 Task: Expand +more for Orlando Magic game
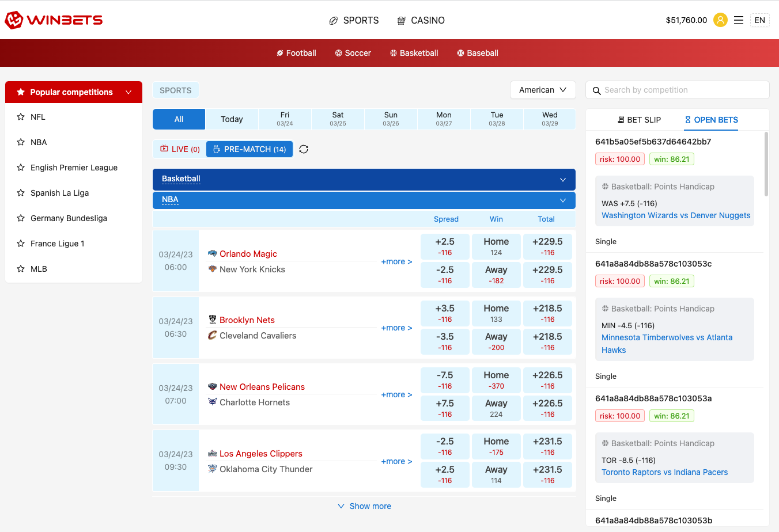tap(396, 261)
